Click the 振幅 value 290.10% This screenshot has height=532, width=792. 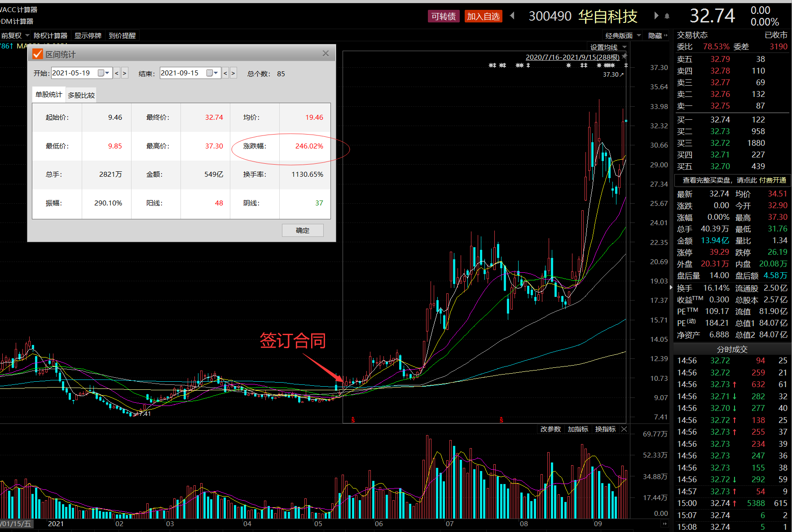point(108,203)
